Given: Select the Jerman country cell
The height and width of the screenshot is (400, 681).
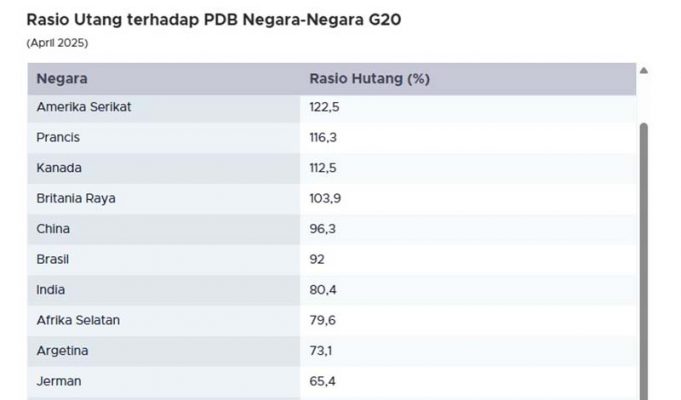Looking at the screenshot, I should pyautogui.click(x=59, y=381).
